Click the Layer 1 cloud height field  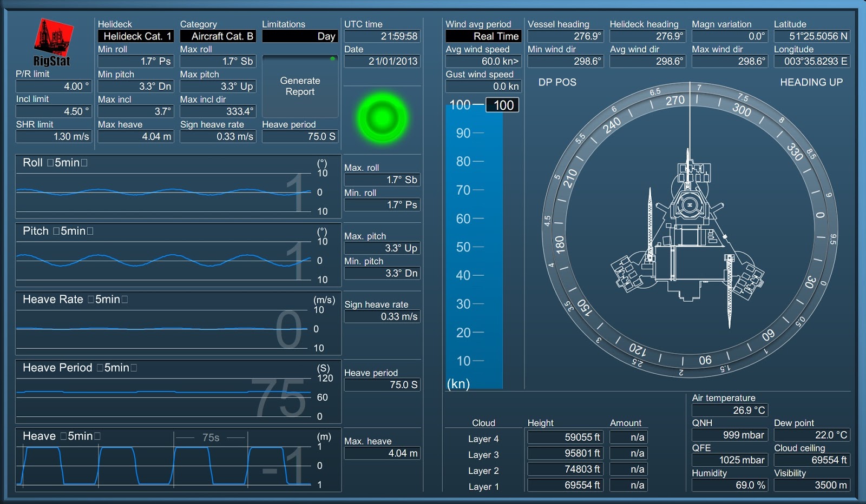click(565, 485)
